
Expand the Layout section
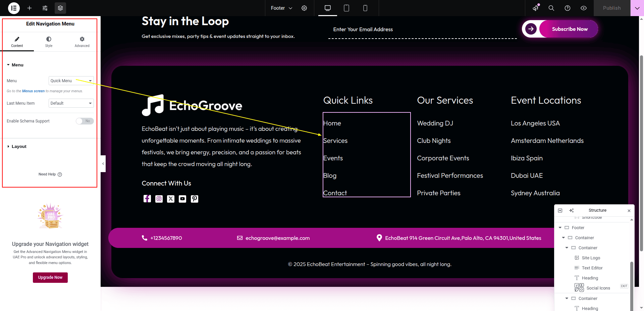coord(19,147)
